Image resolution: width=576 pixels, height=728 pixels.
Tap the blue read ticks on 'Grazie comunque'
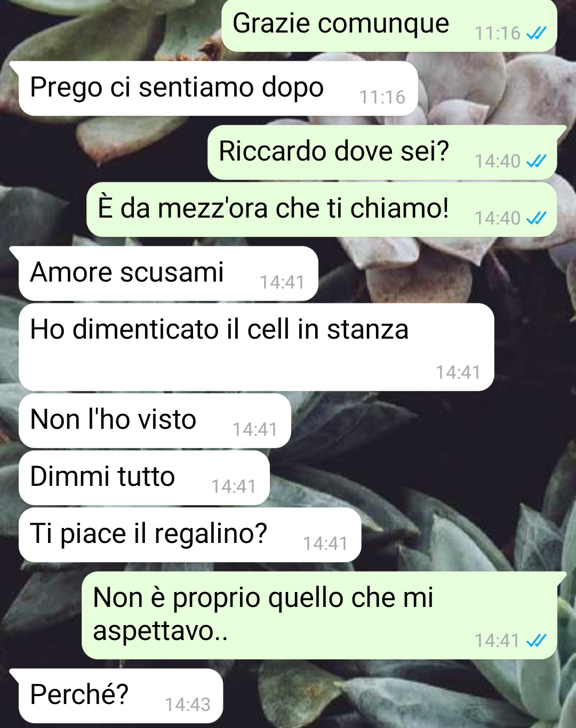[x=536, y=34]
